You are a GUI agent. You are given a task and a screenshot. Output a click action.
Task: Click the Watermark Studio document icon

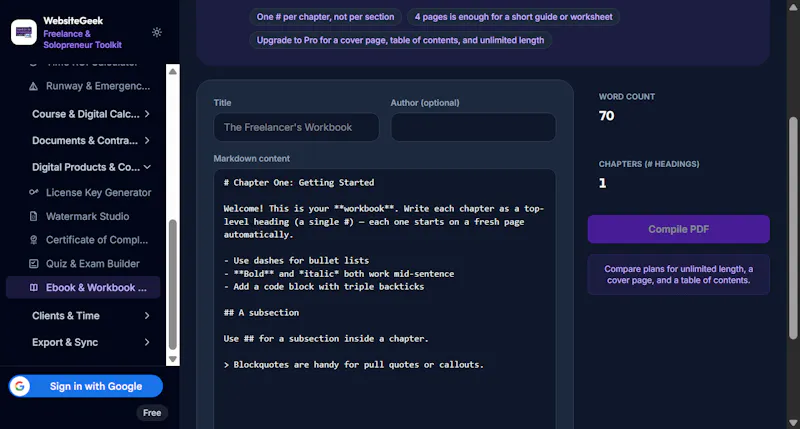[x=34, y=216]
